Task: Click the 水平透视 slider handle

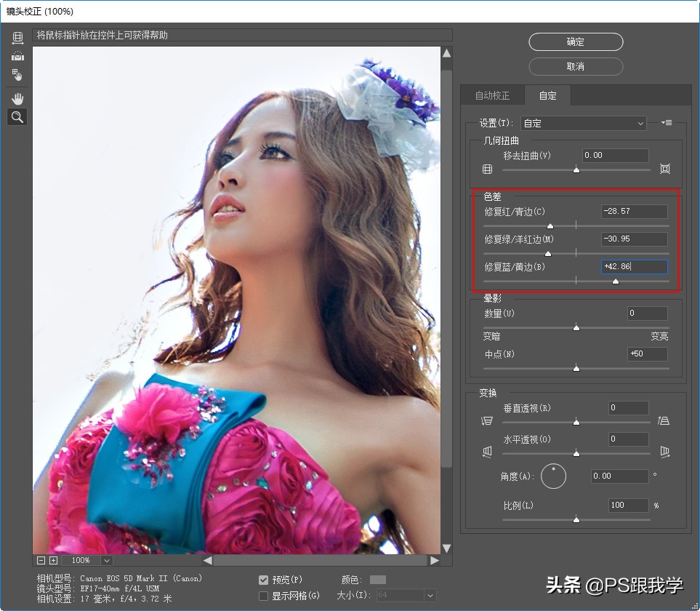Action: click(576, 454)
